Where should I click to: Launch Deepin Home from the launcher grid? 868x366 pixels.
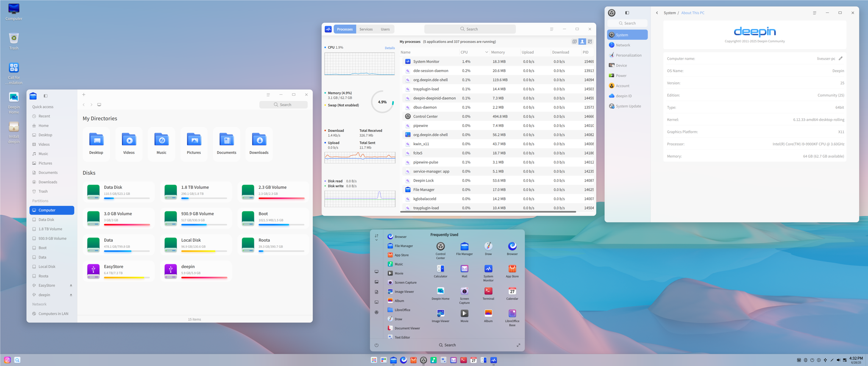440,293
